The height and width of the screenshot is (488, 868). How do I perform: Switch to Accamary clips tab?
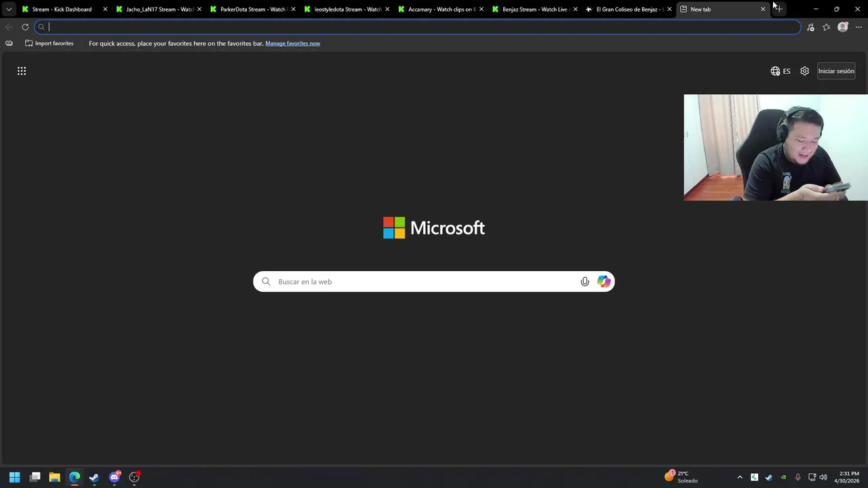point(440,9)
